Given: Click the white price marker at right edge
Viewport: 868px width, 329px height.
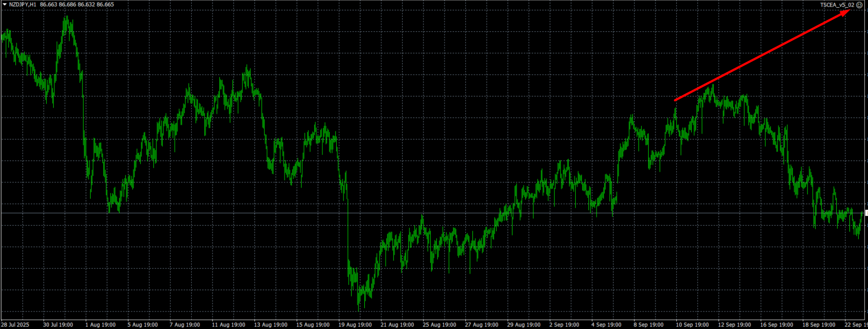Looking at the screenshot, I should 866,213.
